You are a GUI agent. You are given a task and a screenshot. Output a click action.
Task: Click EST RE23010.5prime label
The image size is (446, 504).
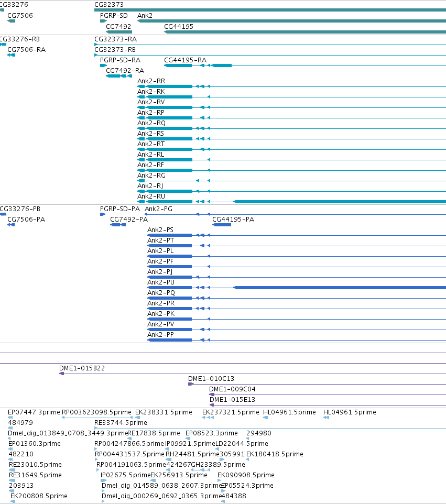(35, 465)
